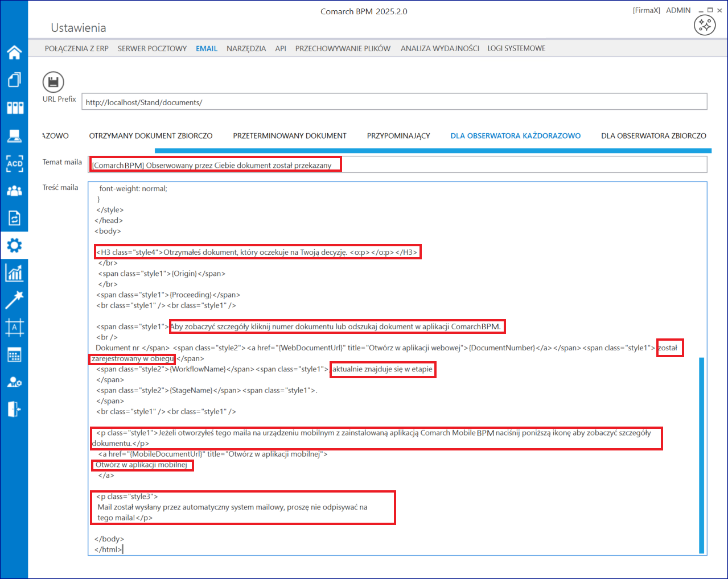
Task: Select the magic wand icon in the sidebar
Action: (14, 300)
